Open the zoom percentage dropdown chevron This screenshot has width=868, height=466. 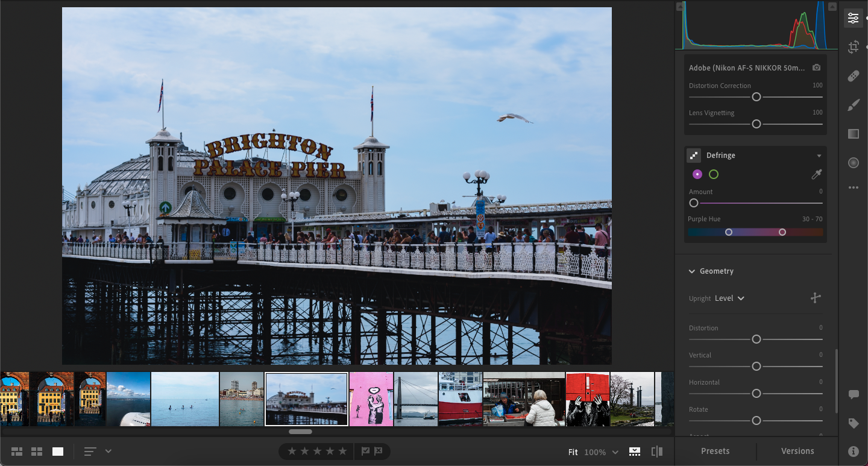pyautogui.click(x=615, y=452)
